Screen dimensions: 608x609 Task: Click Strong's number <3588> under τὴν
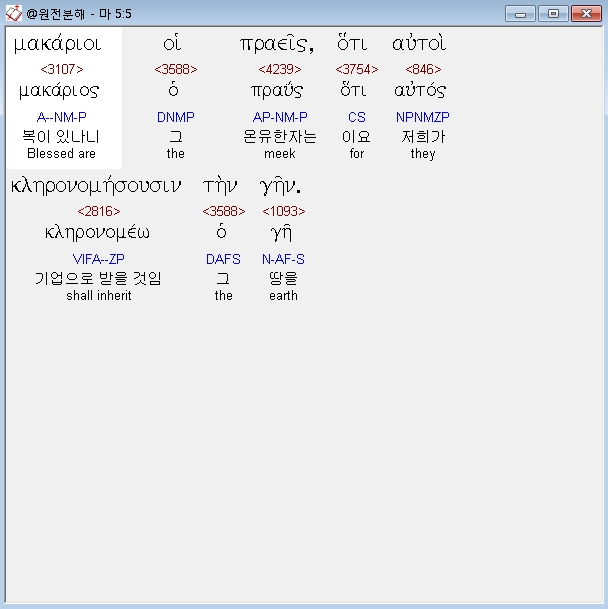(x=224, y=211)
